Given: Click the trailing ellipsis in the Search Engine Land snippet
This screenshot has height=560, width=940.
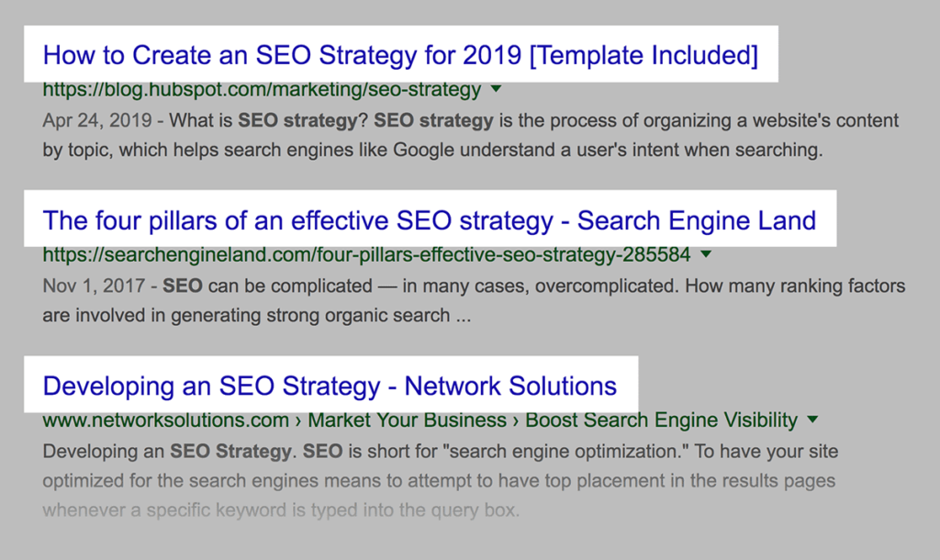Looking at the screenshot, I should (x=464, y=317).
